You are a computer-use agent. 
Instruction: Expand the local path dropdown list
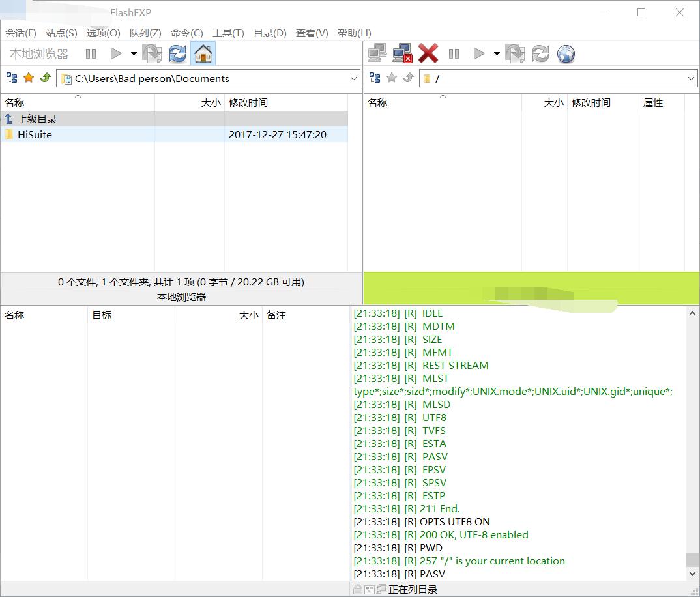point(353,79)
